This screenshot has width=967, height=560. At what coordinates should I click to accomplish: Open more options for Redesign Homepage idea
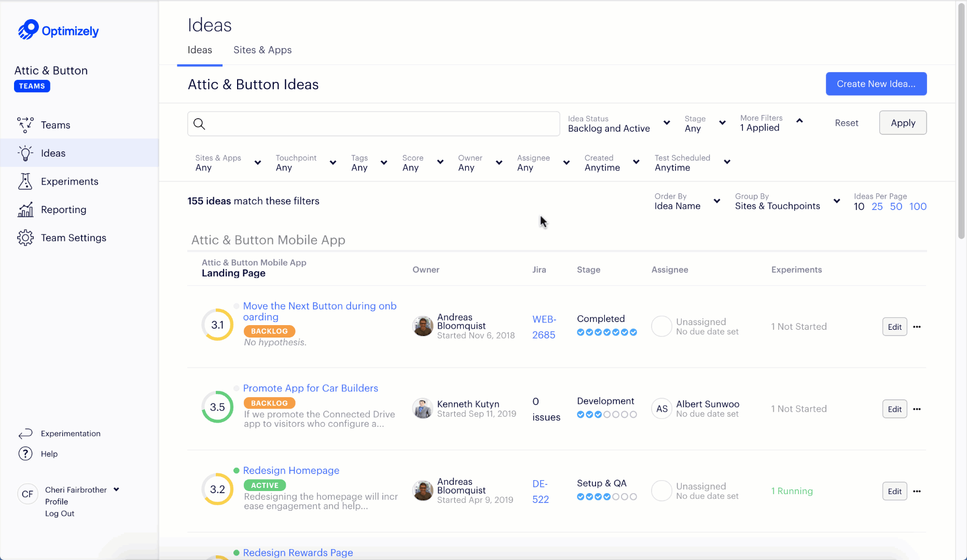click(917, 491)
